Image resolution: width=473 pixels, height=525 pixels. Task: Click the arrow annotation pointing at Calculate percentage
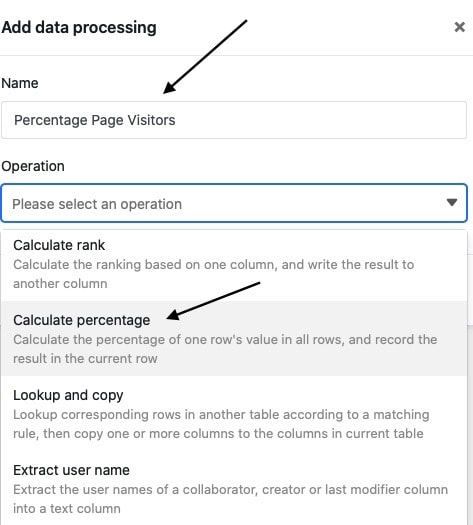(x=213, y=301)
